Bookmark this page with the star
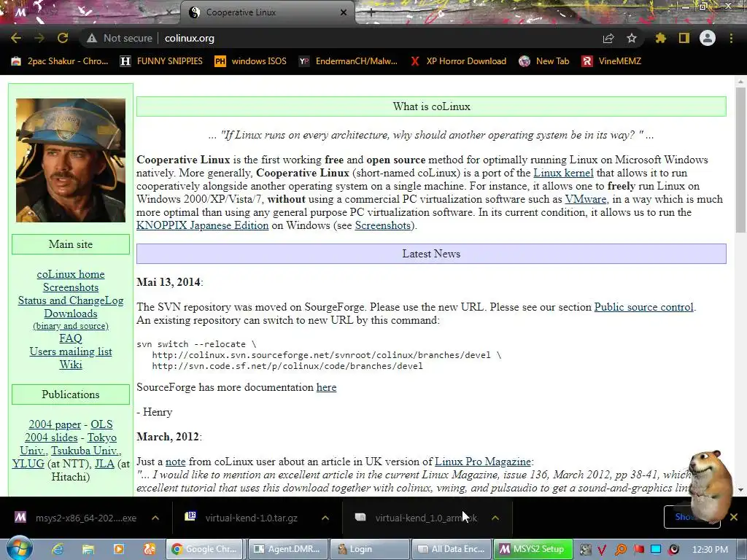 tap(632, 38)
